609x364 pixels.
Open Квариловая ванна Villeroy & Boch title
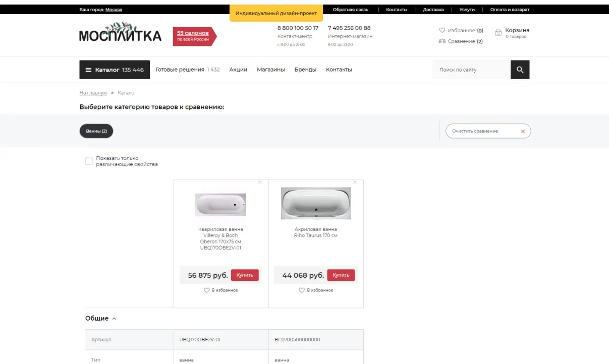pos(220,238)
